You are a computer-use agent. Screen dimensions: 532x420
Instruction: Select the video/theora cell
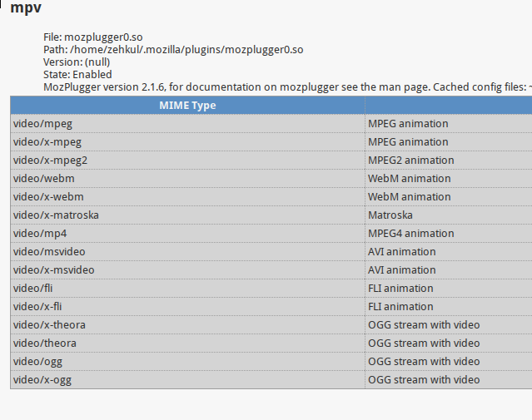(x=187, y=343)
